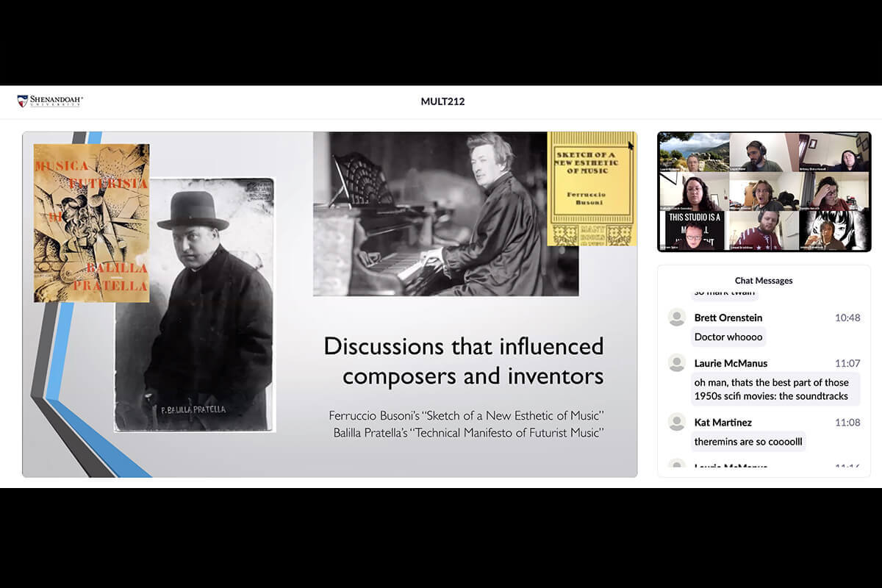Click the "Doctor whoooo" chat message
This screenshot has height=588, width=882.
click(728, 337)
